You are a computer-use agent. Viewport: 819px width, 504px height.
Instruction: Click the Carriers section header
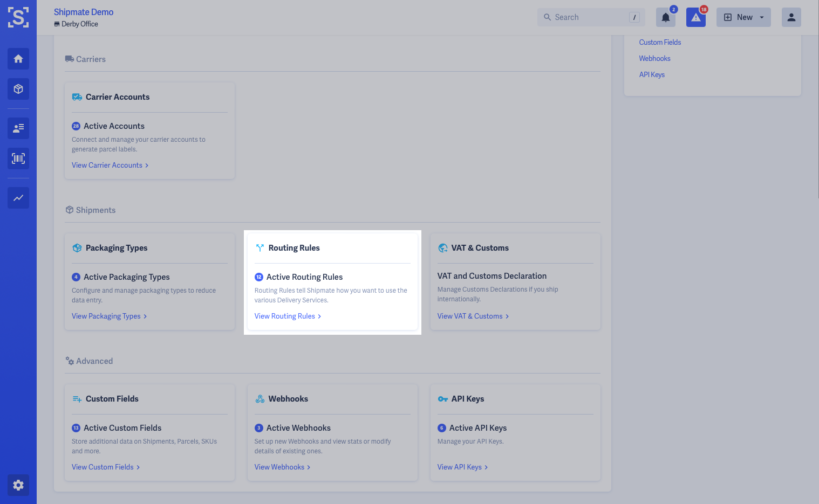tap(85, 59)
